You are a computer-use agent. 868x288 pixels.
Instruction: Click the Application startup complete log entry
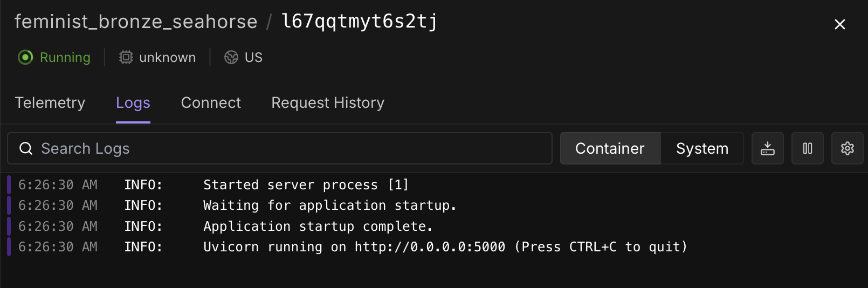[318, 227]
